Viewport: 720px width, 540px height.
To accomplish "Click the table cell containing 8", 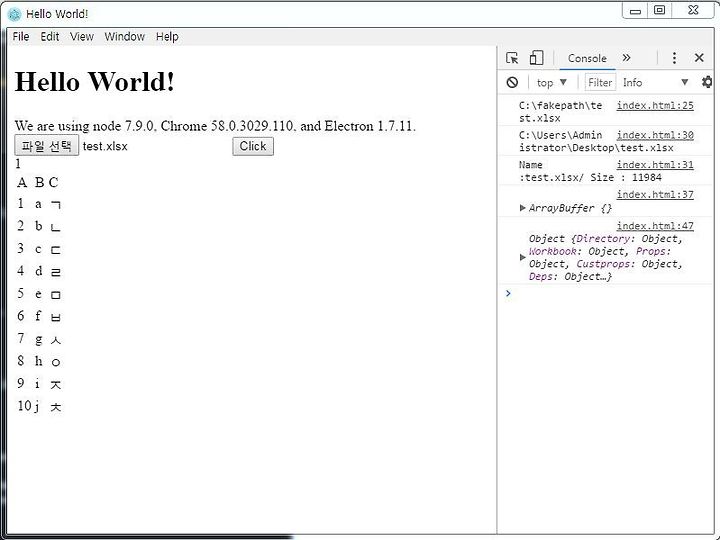I will pyautogui.click(x=21, y=361).
